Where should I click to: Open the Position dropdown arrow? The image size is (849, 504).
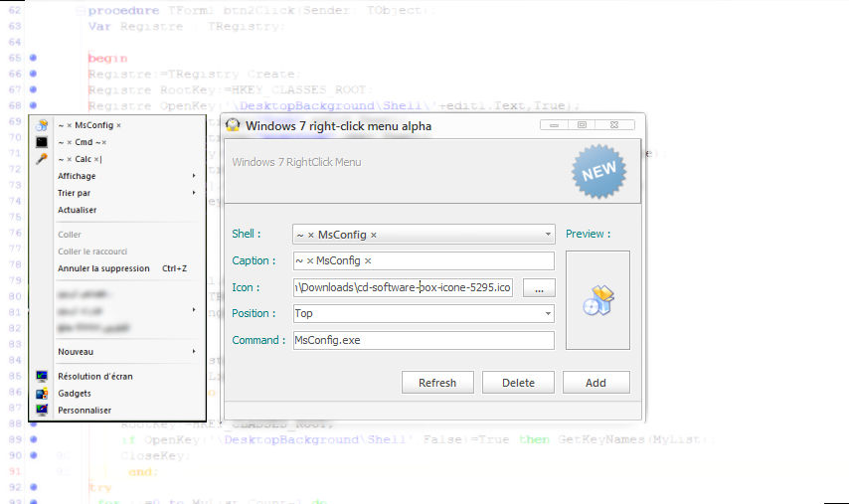pos(548,313)
